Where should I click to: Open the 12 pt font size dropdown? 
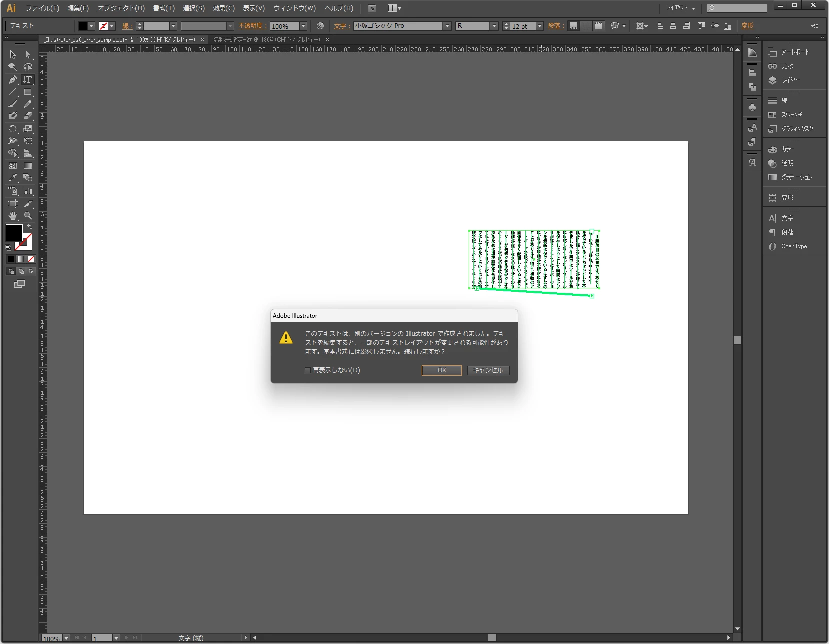coord(540,26)
